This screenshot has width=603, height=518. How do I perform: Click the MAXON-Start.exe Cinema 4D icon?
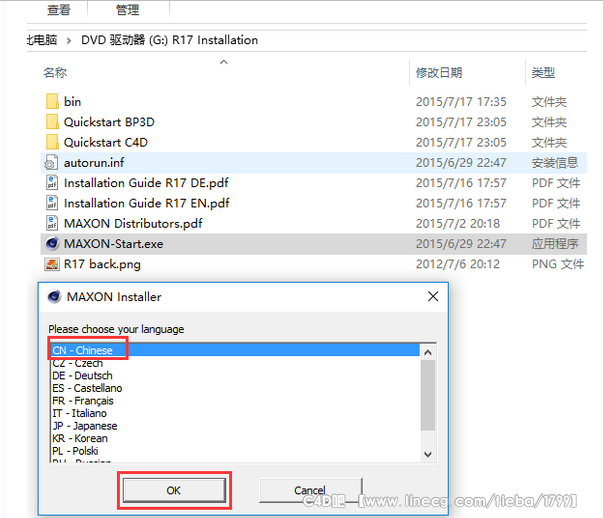click(52, 244)
